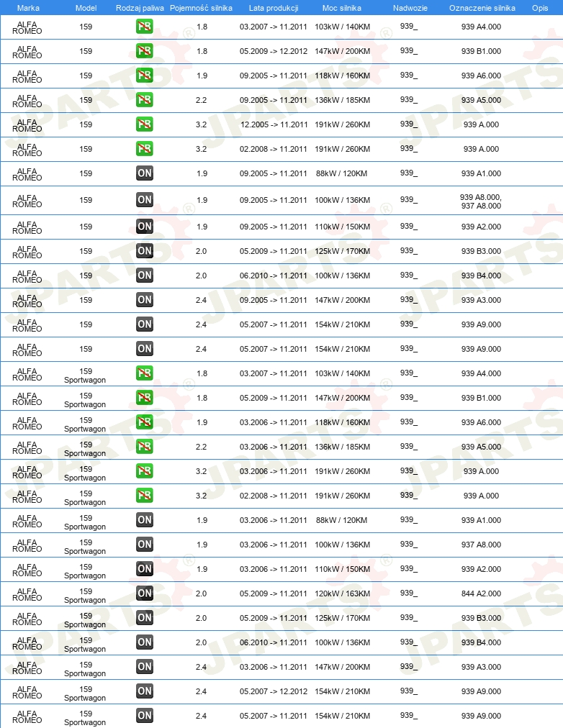Click the Model column header
563x728 pixels.
86,8
